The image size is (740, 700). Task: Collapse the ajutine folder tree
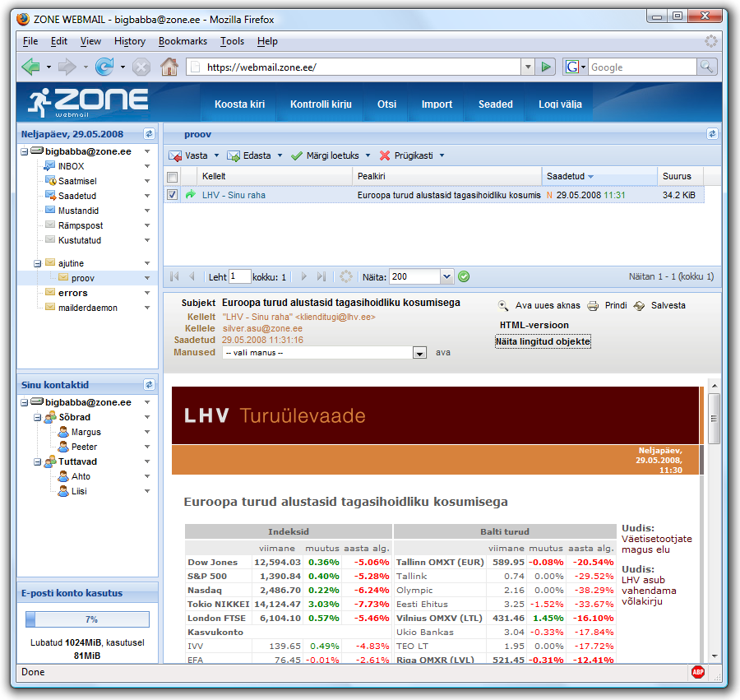(38, 263)
